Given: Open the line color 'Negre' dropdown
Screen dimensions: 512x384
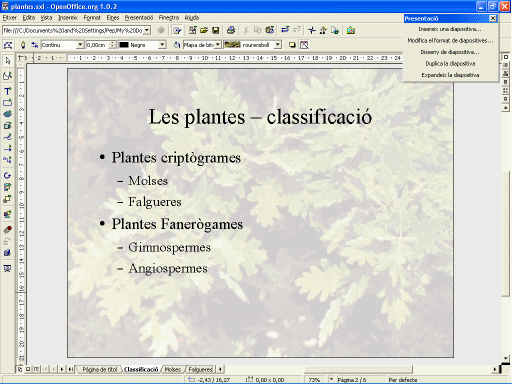Looking at the screenshot, I should pyautogui.click(x=162, y=45).
